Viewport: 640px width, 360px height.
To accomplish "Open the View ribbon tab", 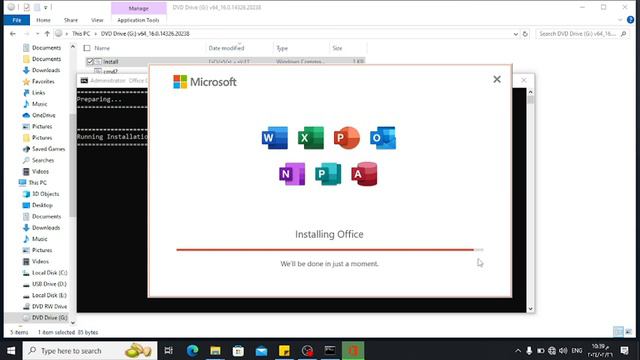I will point(97,20).
